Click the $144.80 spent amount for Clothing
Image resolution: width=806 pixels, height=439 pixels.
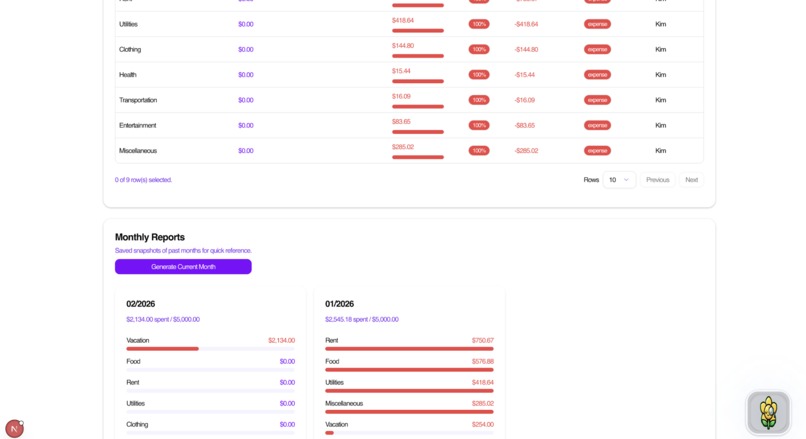(x=402, y=46)
